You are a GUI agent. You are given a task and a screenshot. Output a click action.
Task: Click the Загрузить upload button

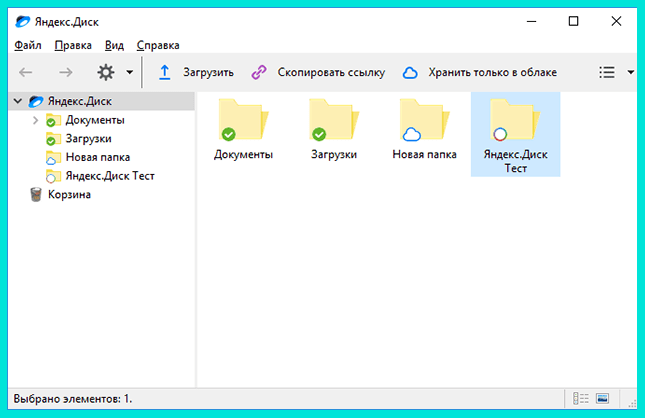click(x=196, y=72)
